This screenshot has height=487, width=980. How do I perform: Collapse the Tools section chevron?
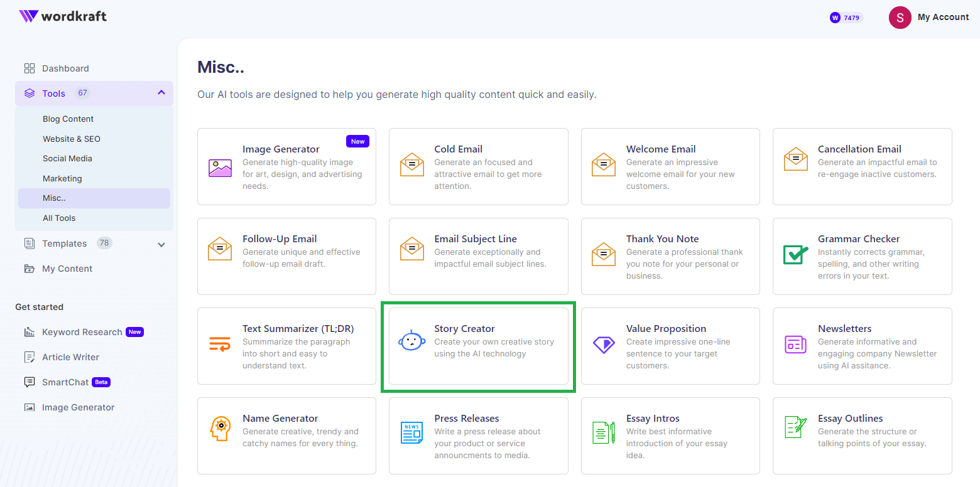161,93
